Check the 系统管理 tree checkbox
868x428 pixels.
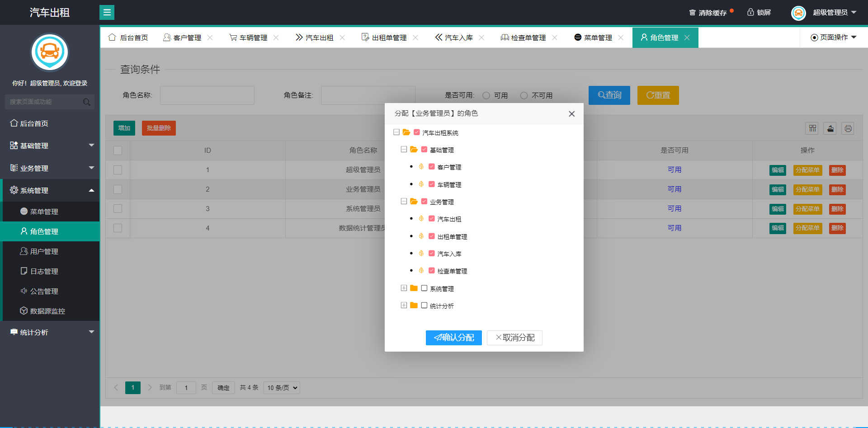click(424, 288)
